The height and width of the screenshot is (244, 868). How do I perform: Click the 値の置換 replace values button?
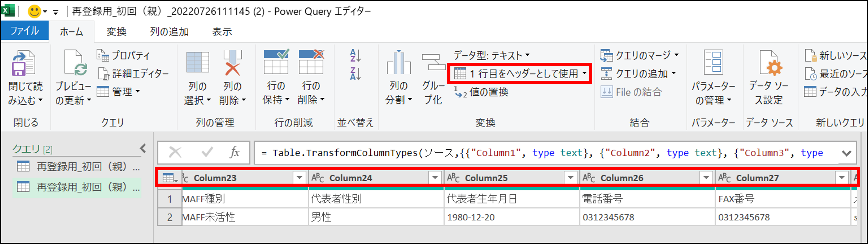482,92
